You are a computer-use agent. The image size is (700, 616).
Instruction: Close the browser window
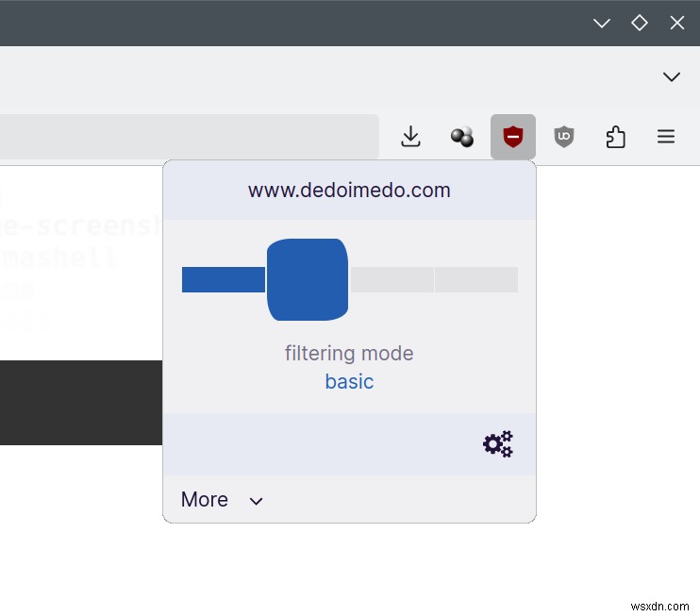click(677, 23)
